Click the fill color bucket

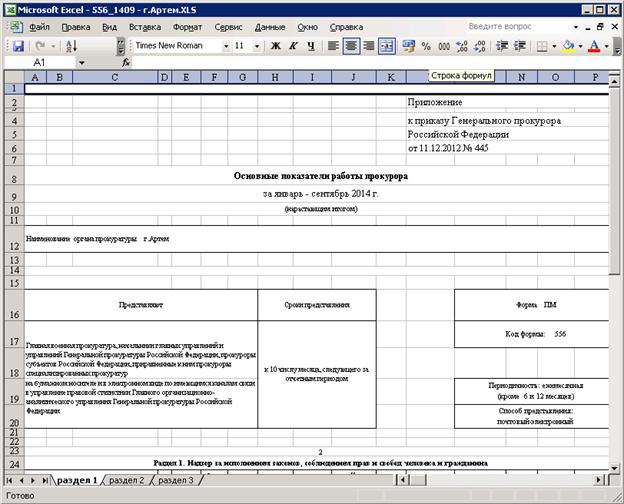[x=568, y=46]
